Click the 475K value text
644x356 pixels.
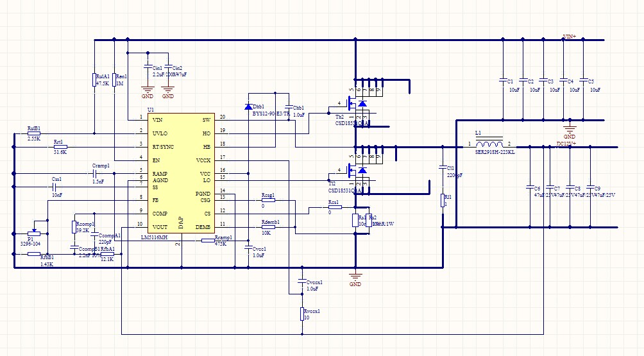pos(221,244)
